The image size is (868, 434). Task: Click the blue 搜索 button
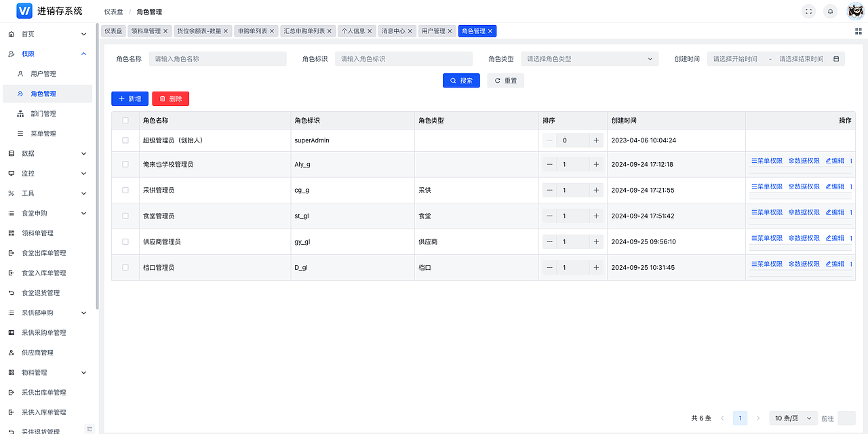coord(461,81)
